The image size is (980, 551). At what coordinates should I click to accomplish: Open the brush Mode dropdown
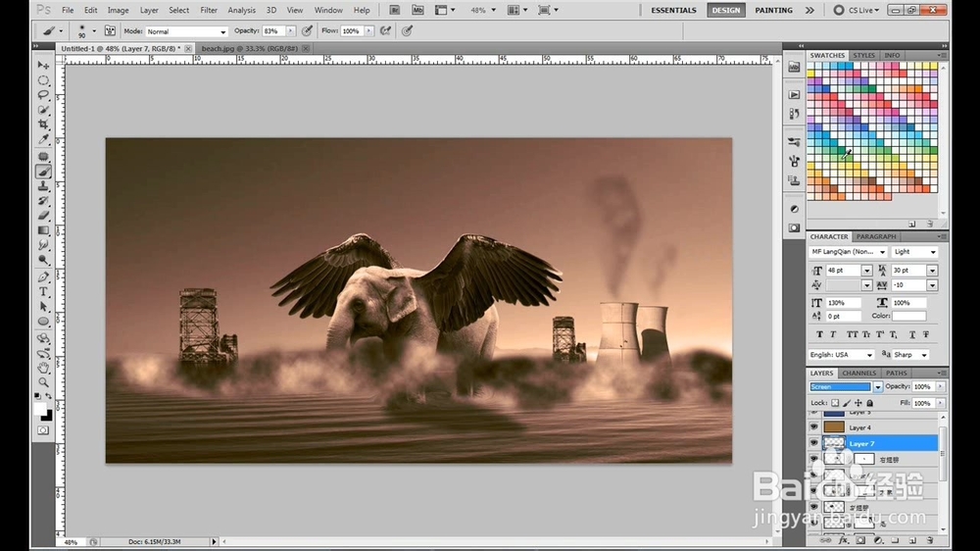[186, 31]
